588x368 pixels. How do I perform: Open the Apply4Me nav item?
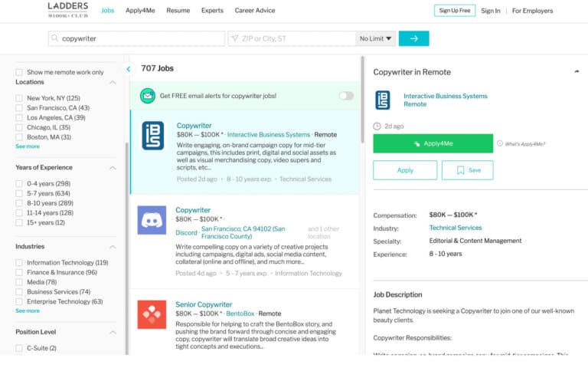(x=140, y=11)
